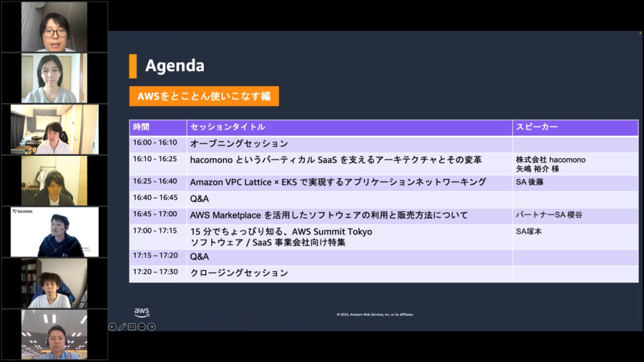
Task: Select video tile of participant in light gray top
Action: coord(55,78)
